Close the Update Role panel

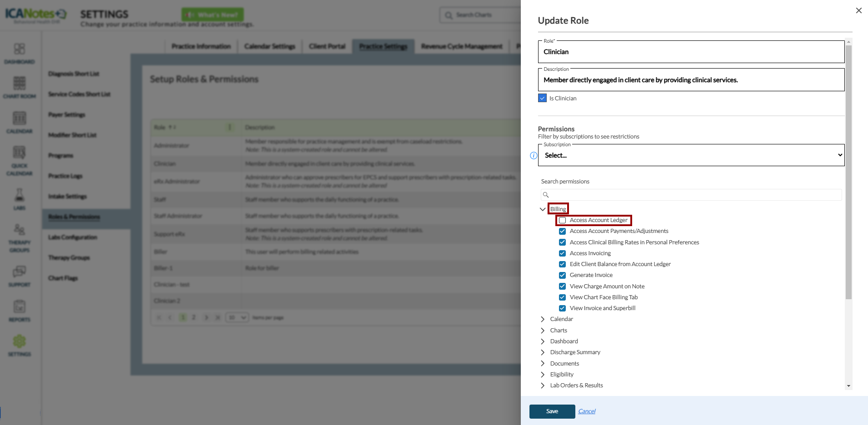pyautogui.click(x=858, y=10)
